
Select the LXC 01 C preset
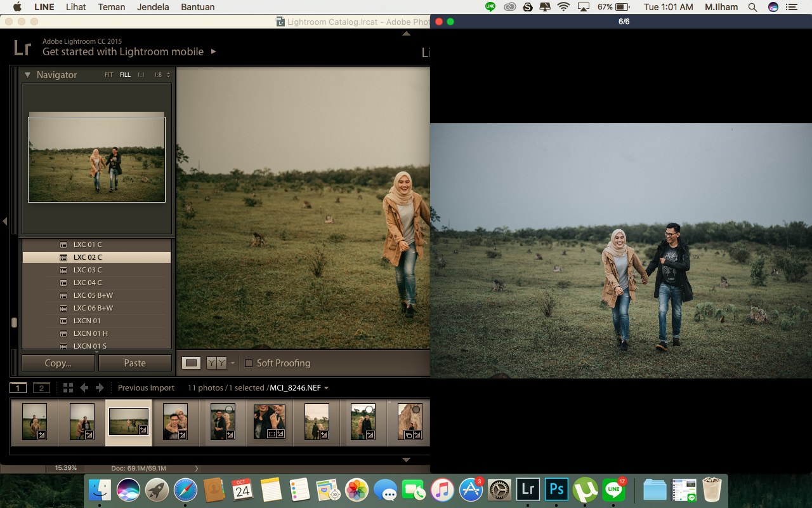[x=96, y=244]
